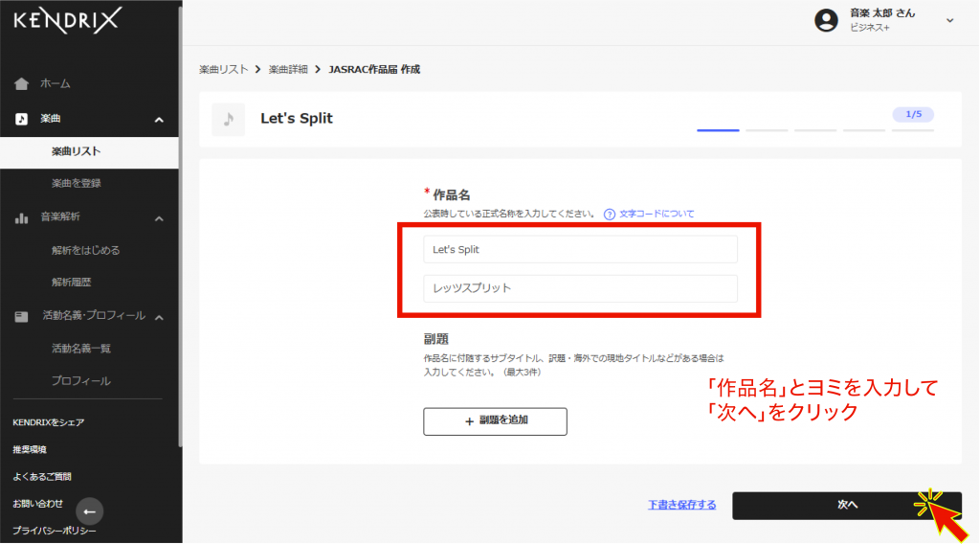Click the 音楽解析 bar chart icon
980x544 pixels.
coord(22,217)
